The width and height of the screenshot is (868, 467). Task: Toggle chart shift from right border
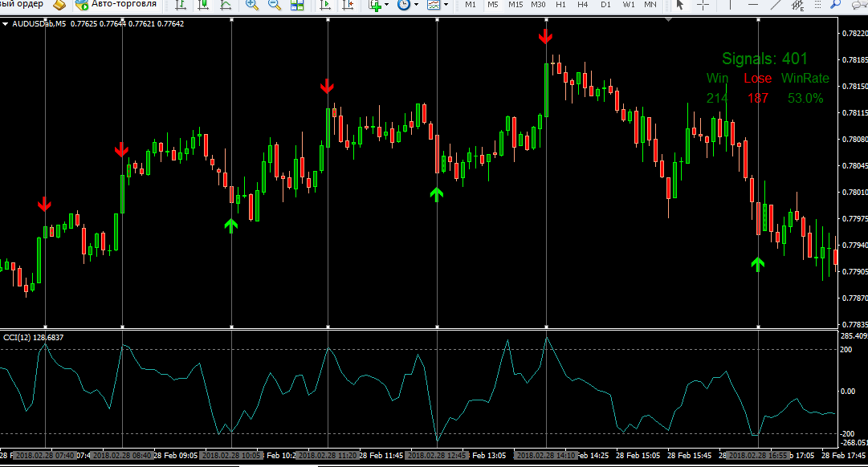348,5
